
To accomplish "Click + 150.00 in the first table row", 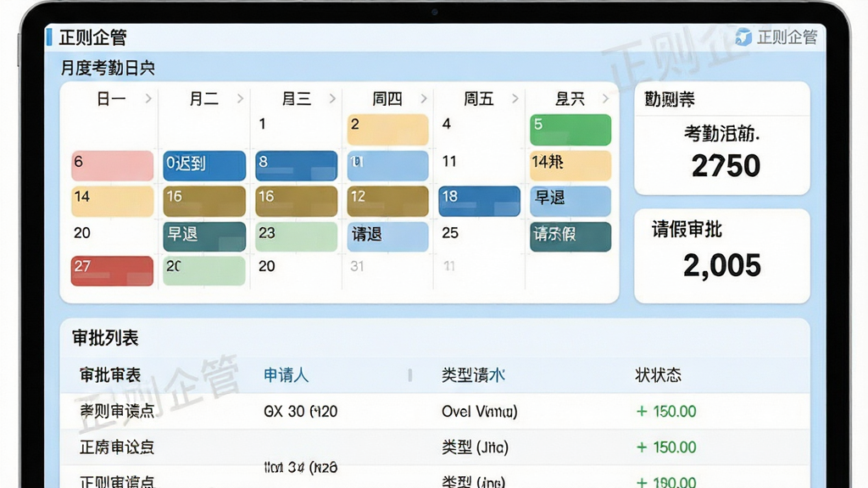I will [666, 412].
